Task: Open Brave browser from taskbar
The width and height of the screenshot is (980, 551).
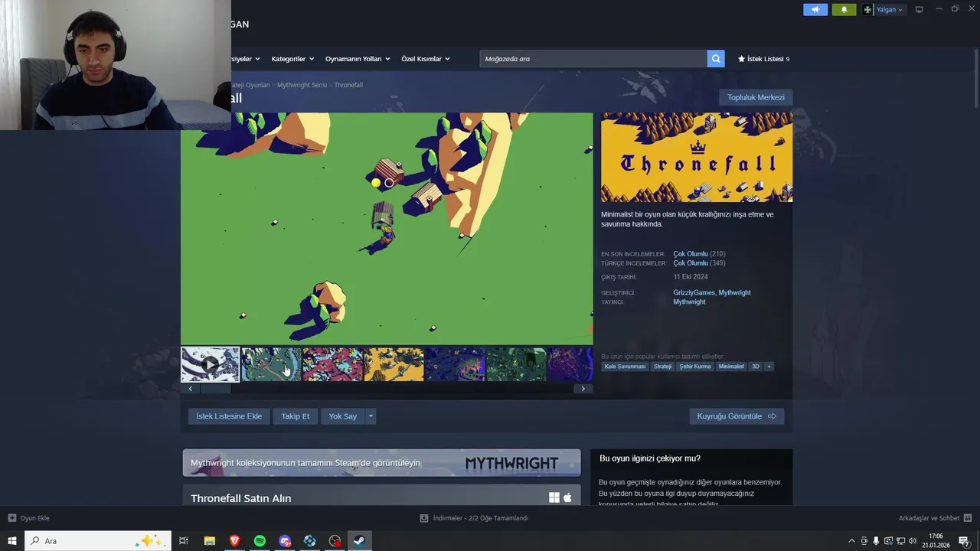Action: (x=234, y=541)
